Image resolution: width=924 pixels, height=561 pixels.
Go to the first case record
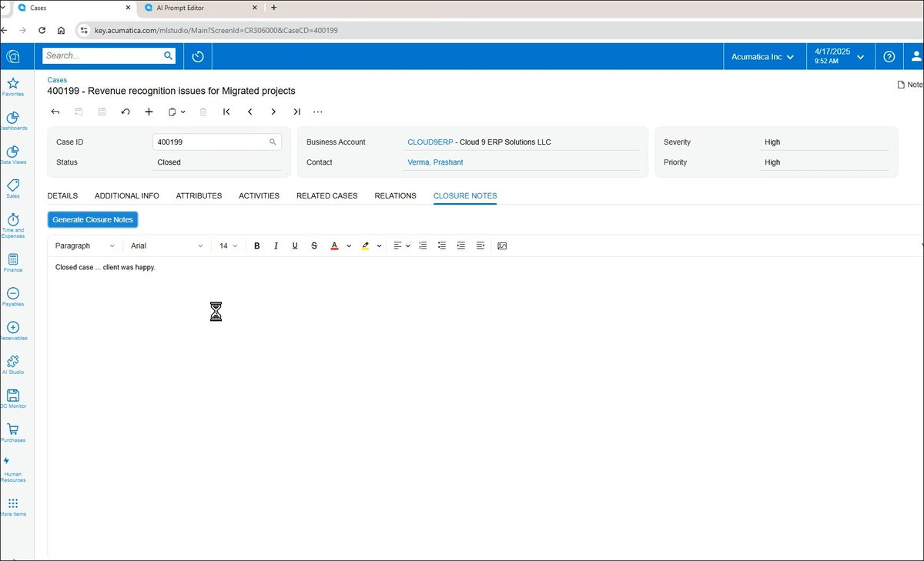click(x=226, y=112)
